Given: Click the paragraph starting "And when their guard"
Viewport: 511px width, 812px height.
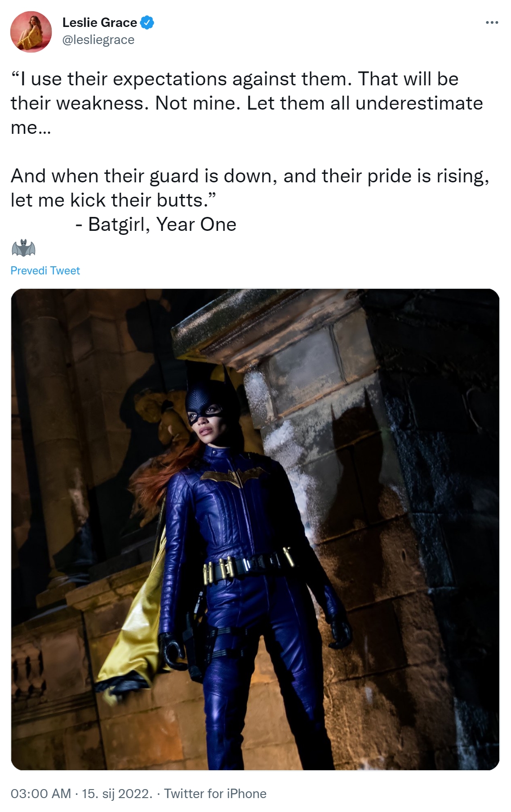Looking at the screenshot, I should click(x=250, y=188).
